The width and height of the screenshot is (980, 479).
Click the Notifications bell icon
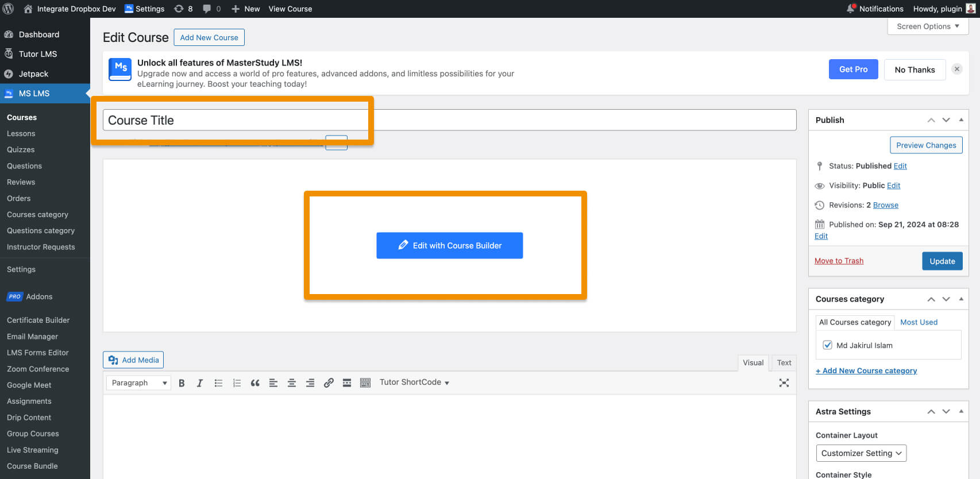pos(851,9)
